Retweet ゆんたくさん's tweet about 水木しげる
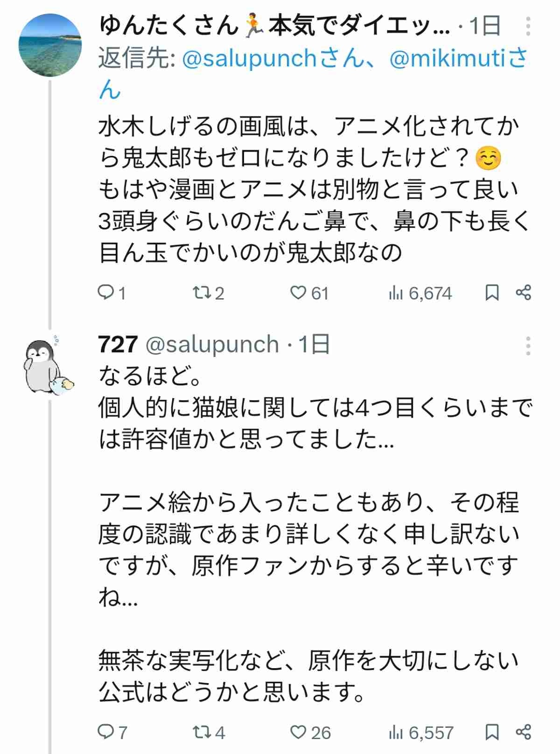The height and width of the screenshot is (754, 560). [x=201, y=293]
